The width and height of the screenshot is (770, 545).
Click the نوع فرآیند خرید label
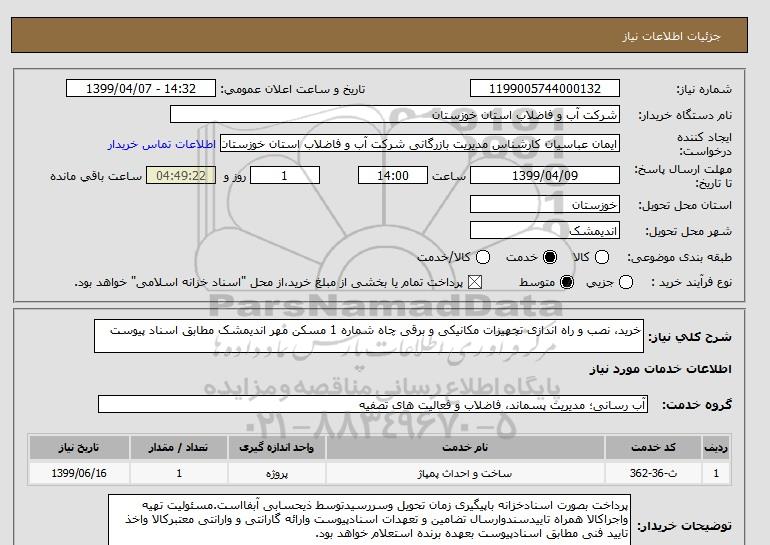point(691,282)
